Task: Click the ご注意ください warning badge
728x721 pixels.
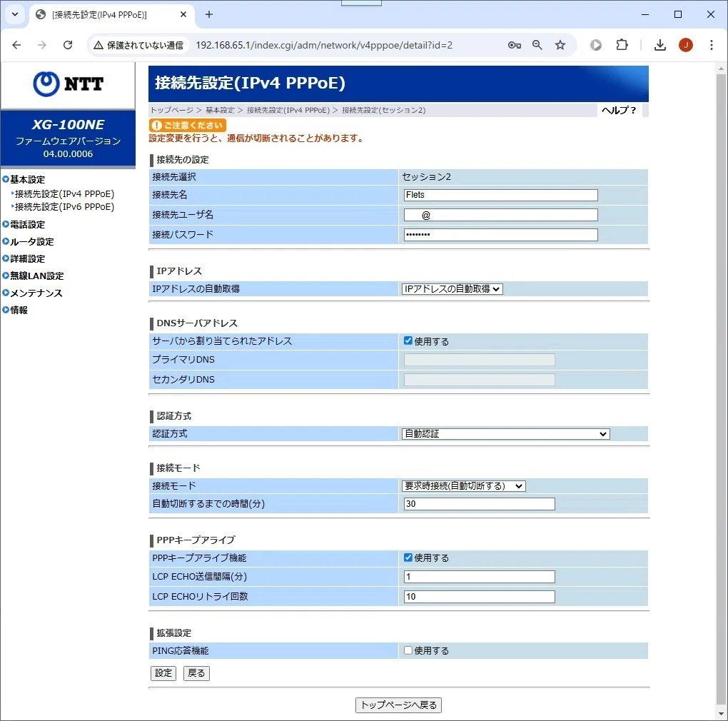Action: coord(188,126)
